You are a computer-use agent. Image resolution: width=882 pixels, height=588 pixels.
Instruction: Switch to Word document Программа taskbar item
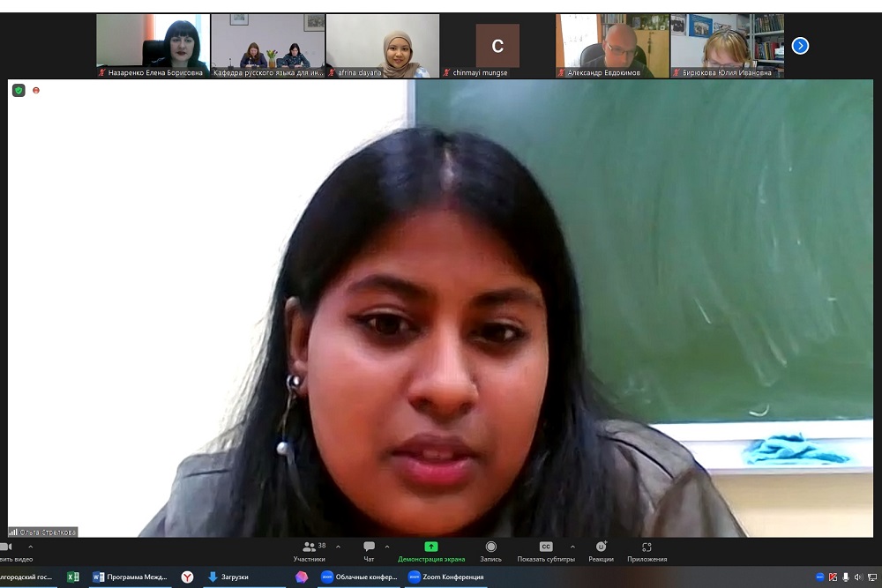point(130,577)
